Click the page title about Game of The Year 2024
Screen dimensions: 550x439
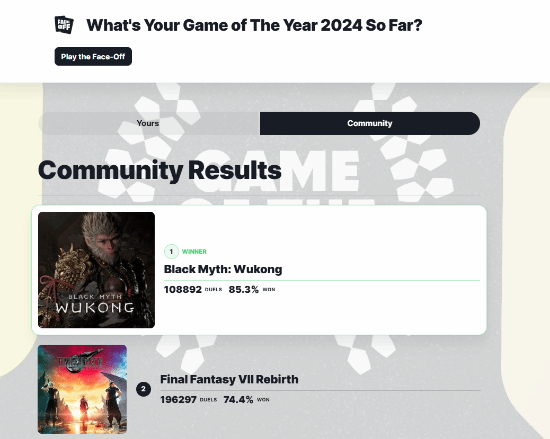(254, 25)
